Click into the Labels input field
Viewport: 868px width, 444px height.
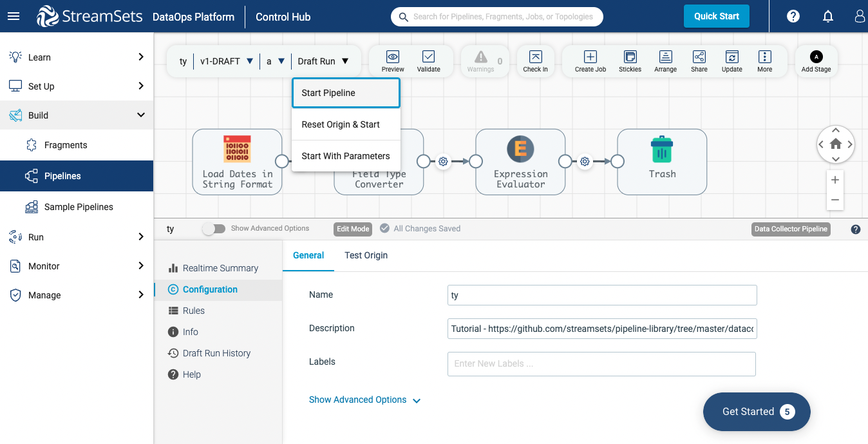click(x=601, y=363)
